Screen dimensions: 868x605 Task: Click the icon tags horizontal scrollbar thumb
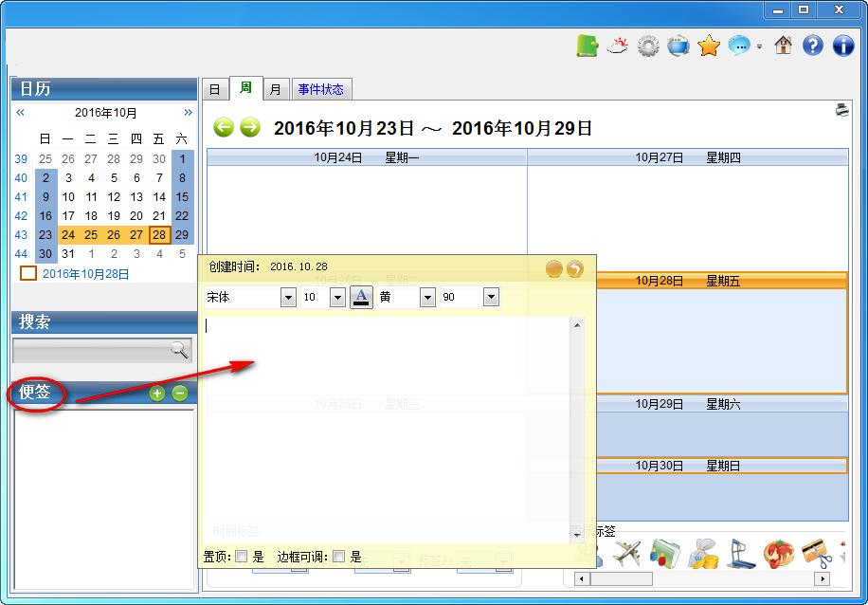point(621,579)
